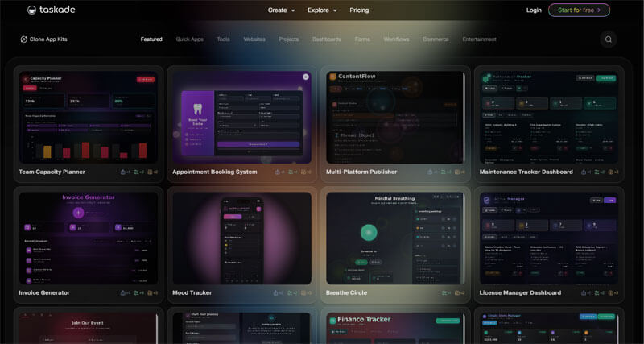The width and height of the screenshot is (644, 344).
Task: Click blue agent icon on Mood Tracker
Action: point(276,293)
